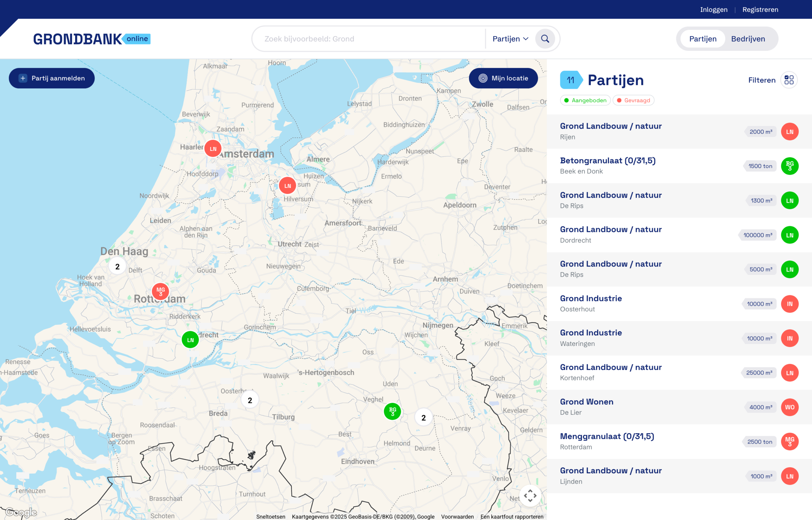Activate Mijn locatie on the map
Viewport: 812px width, 520px height.
pyautogui.click(x=503, y=78)
